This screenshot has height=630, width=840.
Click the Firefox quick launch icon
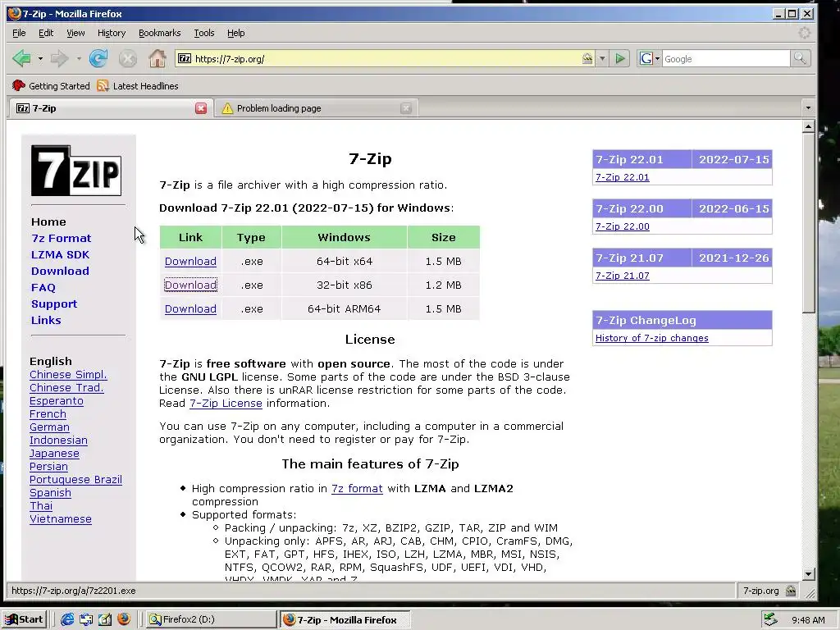(124, 619)
